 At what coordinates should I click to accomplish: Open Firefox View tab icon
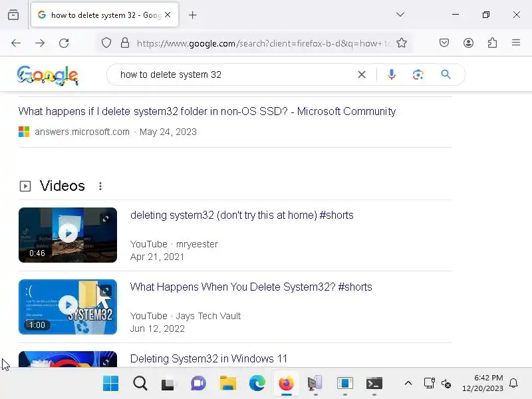(x=13, y=15)
